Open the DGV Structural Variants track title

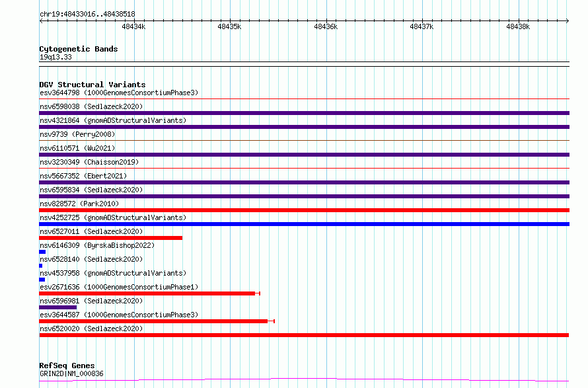coord(92,85)
